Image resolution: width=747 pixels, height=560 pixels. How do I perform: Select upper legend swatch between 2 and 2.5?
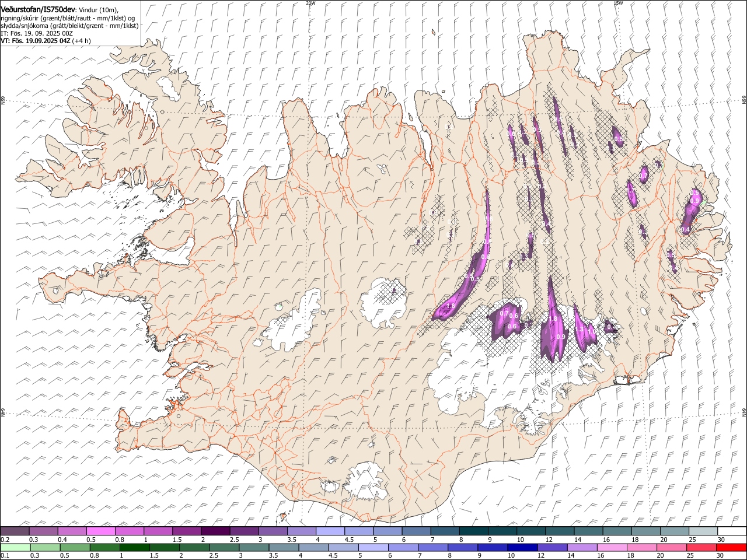(215, 531)
